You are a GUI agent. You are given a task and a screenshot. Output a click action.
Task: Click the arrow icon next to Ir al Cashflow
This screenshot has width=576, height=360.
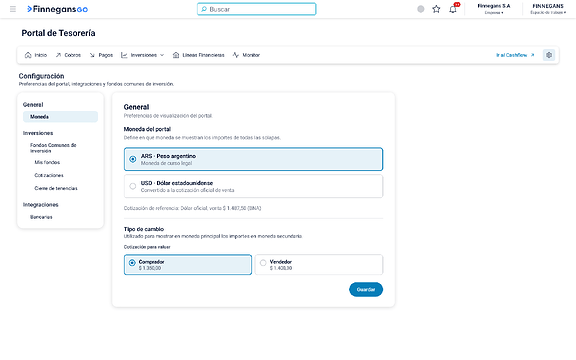pos(533,55)
